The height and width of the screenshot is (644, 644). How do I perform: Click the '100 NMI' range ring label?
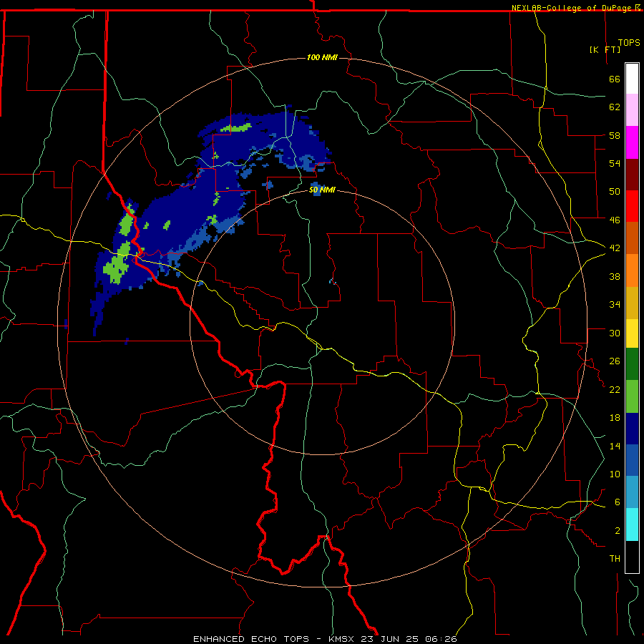(x=322, y=57)
